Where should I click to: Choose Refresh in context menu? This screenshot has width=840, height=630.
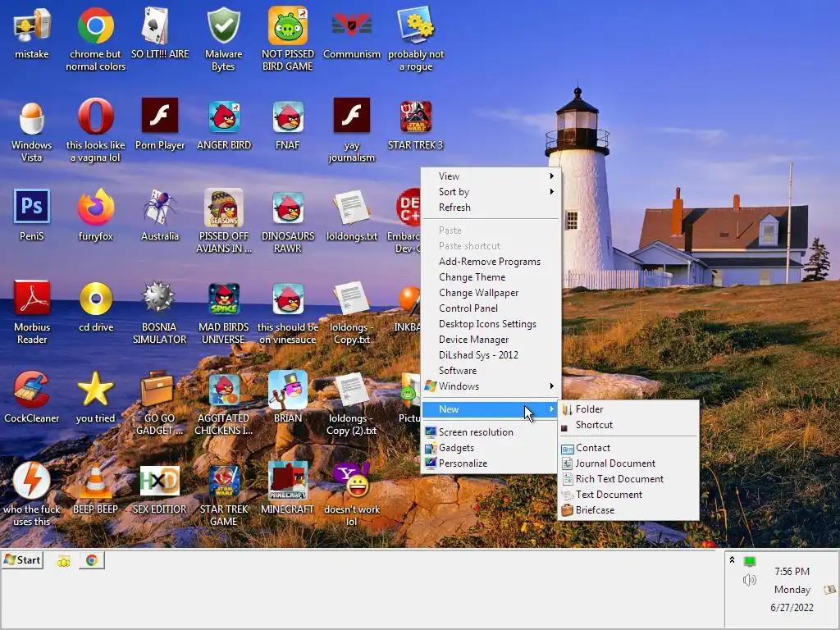[491, 208]
